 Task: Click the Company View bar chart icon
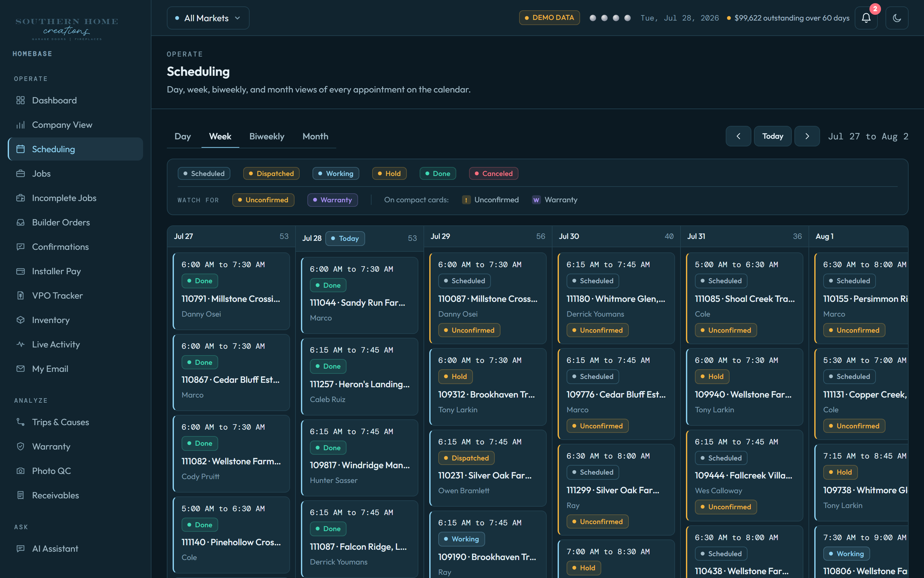tap(21, 125)
